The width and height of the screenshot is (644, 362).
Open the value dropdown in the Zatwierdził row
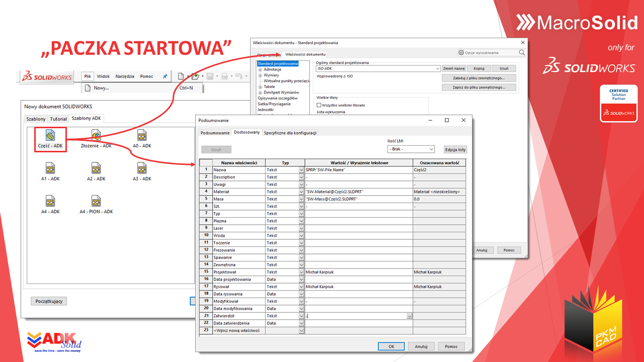(x=410, y=316)
